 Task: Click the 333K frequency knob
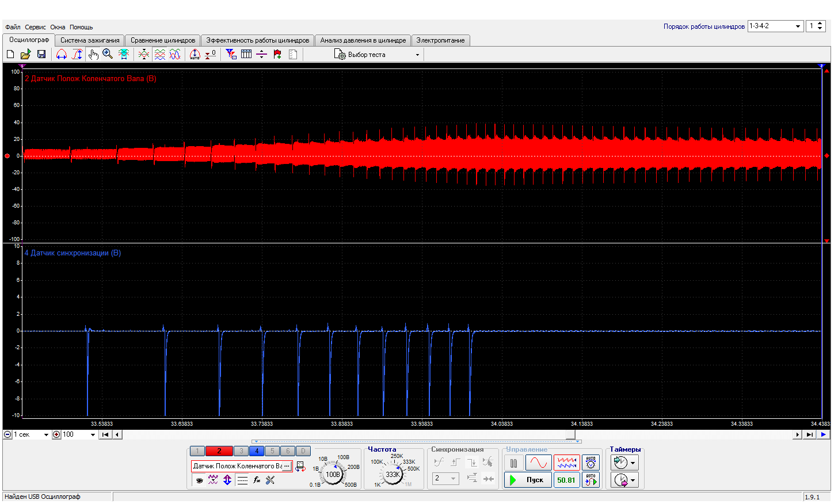click(393, 475)
